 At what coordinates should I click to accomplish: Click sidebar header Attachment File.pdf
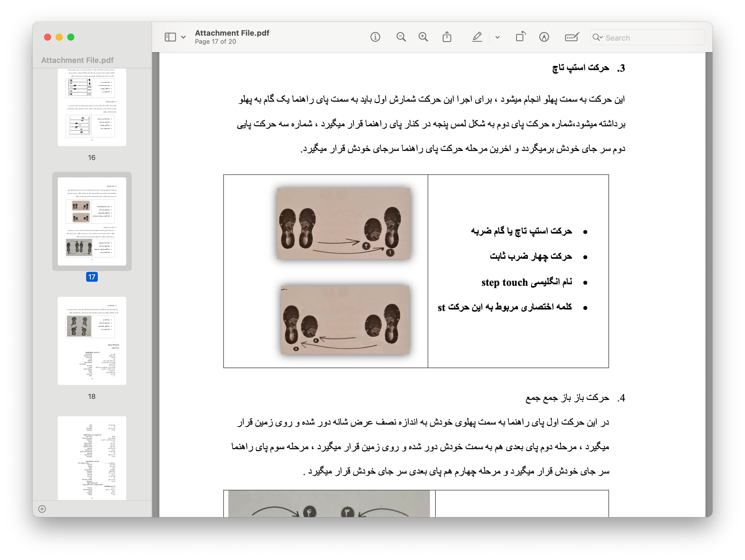[77, 60]
